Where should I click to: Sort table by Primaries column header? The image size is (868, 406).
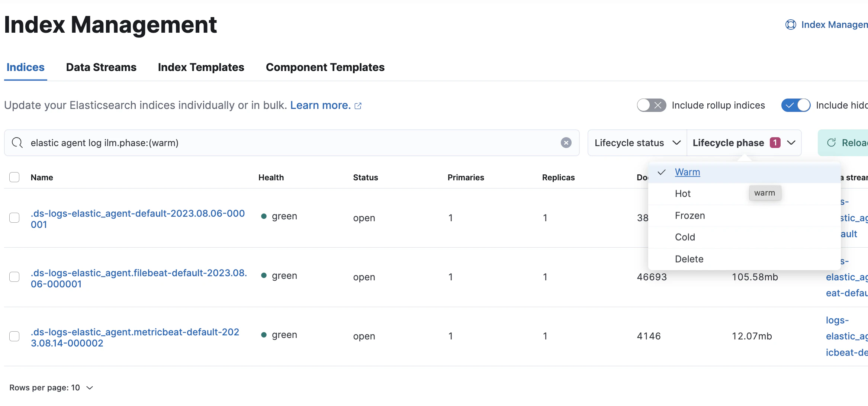coord(466,178)
